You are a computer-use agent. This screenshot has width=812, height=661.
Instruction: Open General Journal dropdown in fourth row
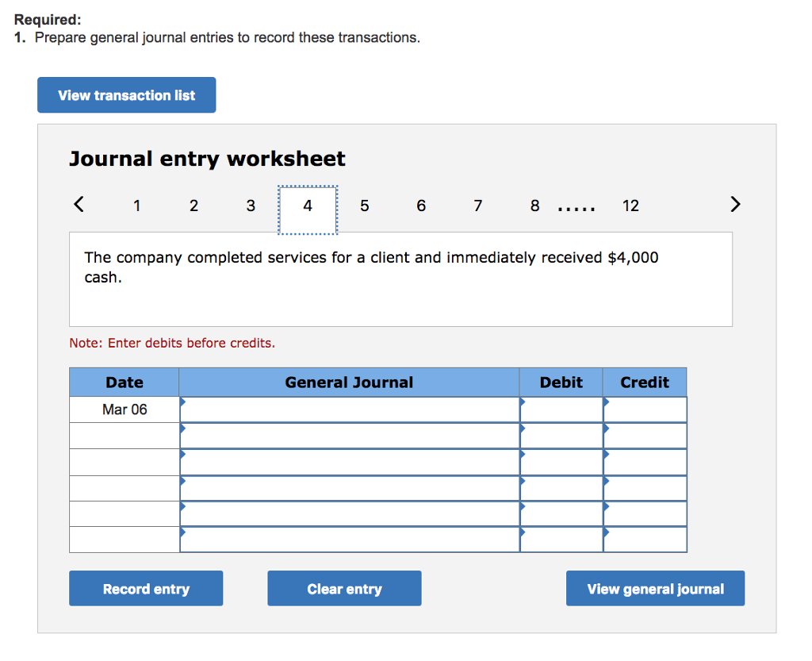(x=350, y=488)
